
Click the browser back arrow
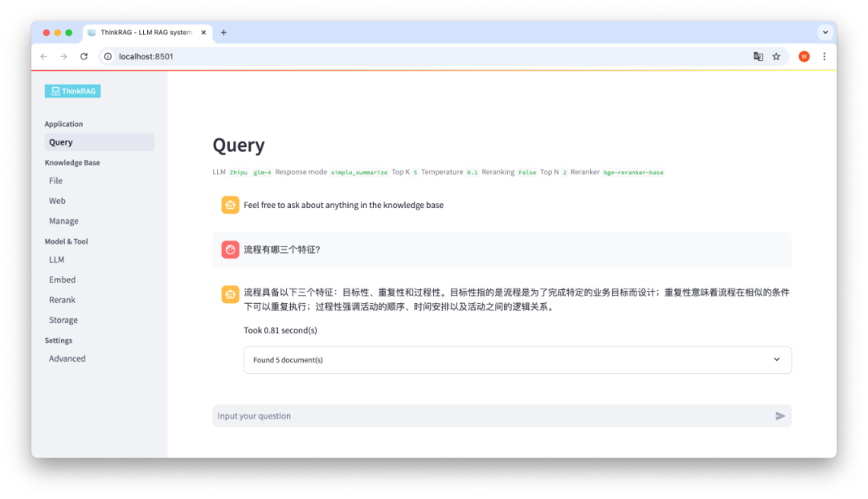tap(43, 56)
